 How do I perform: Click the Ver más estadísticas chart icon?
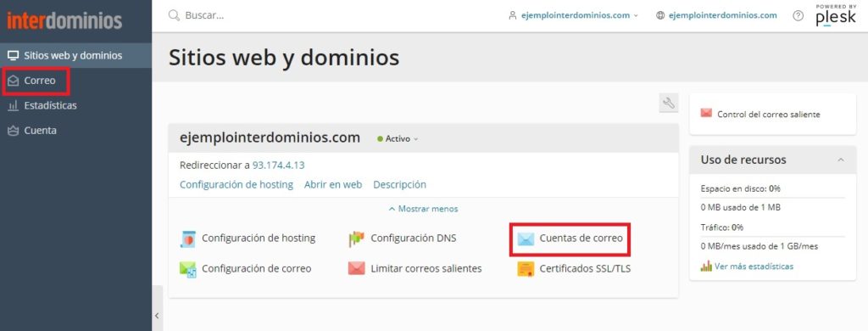706,266
